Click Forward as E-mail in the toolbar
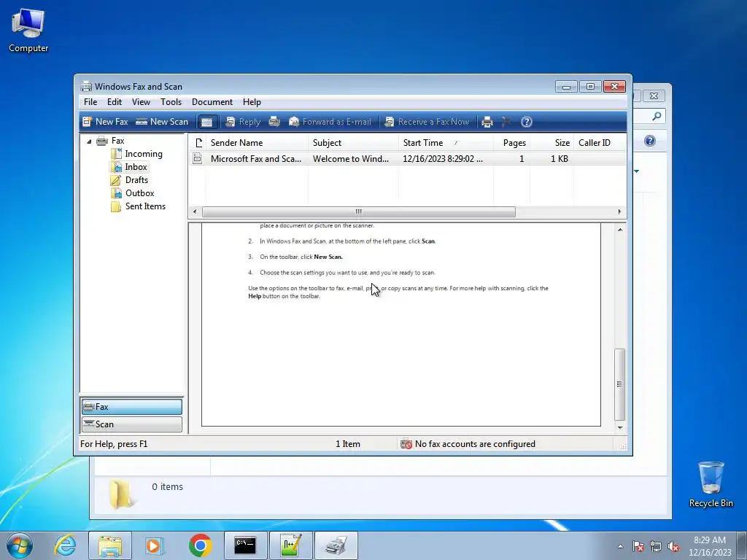The width and height of the screenshot is (747, 560). click(x=330, y=122)
